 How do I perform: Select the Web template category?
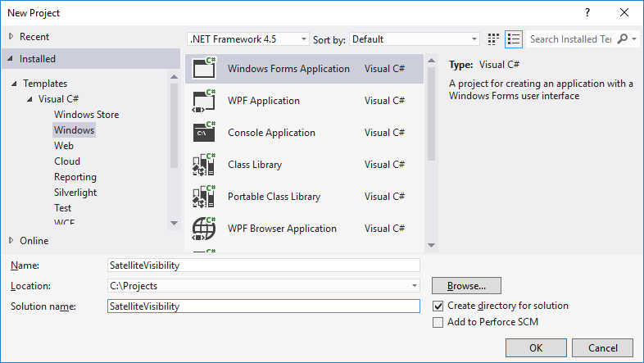(x=64, y=146)
